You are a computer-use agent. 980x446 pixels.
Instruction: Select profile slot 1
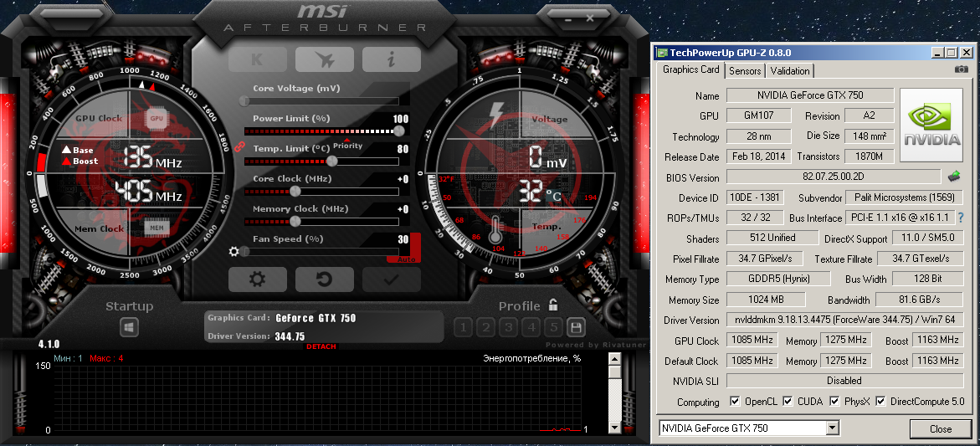tap(463, 326)
